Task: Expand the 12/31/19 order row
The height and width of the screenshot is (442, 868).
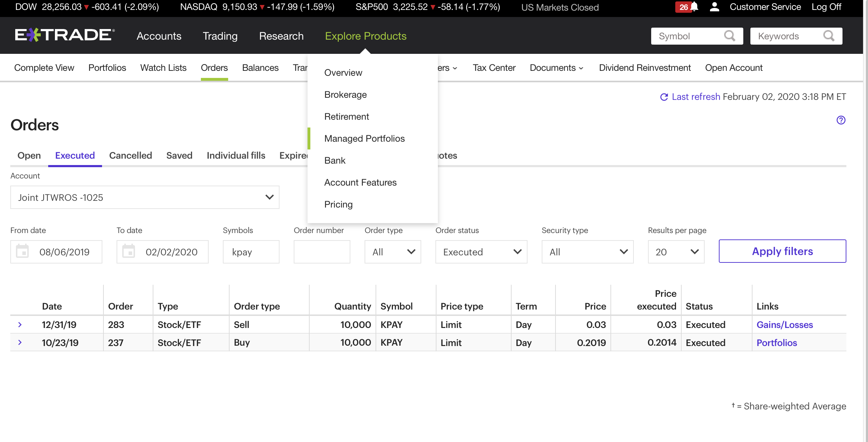Action: pos(20,324)
